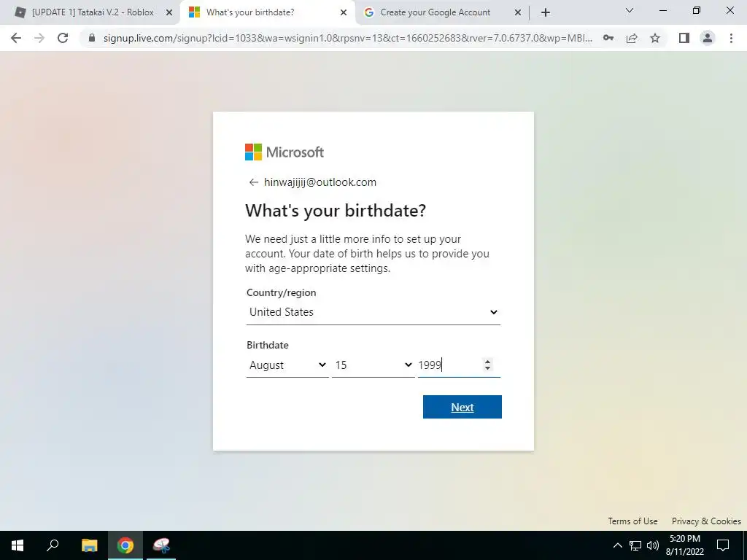Click the browser forward arrow

point(39,38)
